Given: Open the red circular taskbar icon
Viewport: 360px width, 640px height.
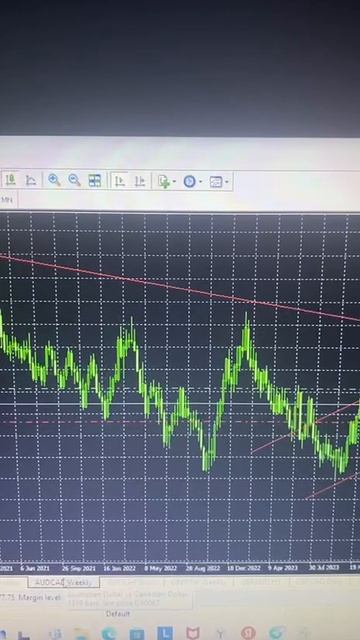Looking at the screenshot, I should pyautogui.click(x=248, y=633).
